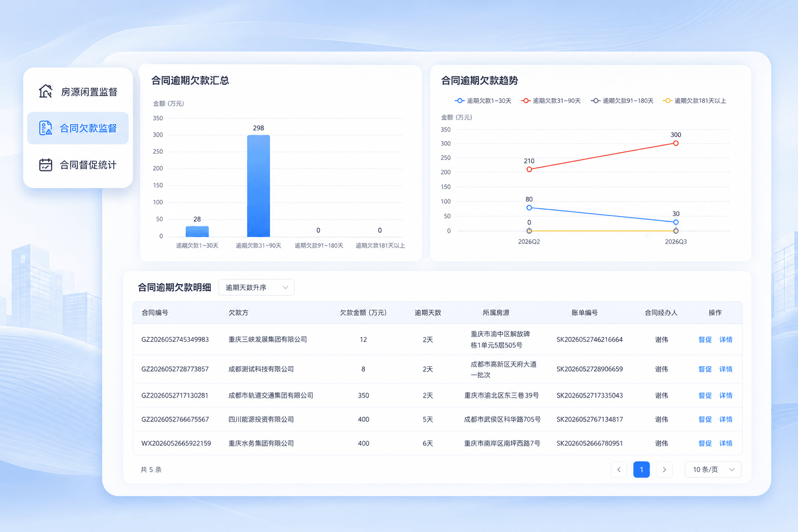Click the 账单编号 column header

pos(584,313)
